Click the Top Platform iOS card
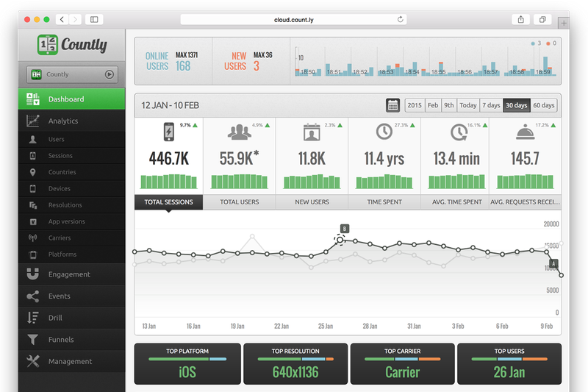This screenshot has height=392, width=588. [187, 364]
